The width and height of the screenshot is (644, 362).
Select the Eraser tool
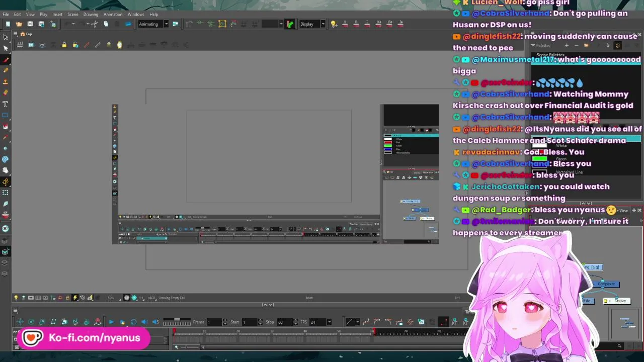[6, 93]
